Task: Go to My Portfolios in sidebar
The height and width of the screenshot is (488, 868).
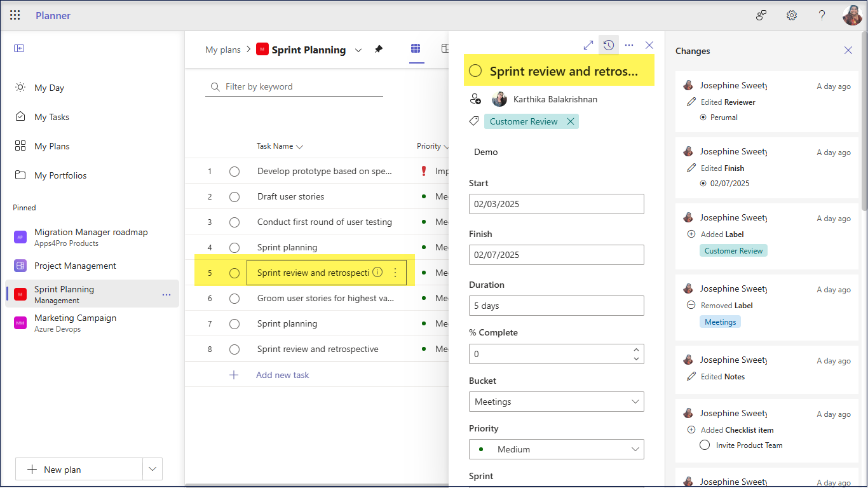Action: [60, 175]
